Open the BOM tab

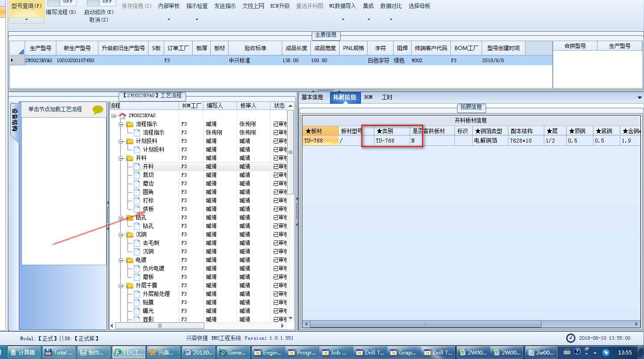coord(368,97)
